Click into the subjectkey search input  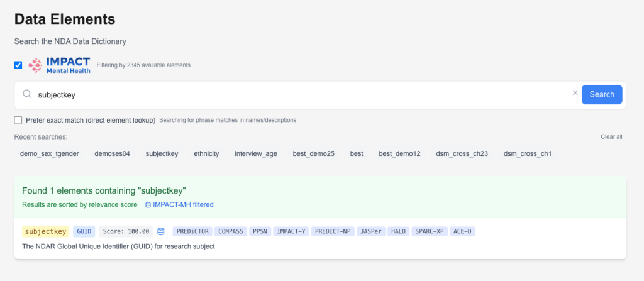(302, 94)
